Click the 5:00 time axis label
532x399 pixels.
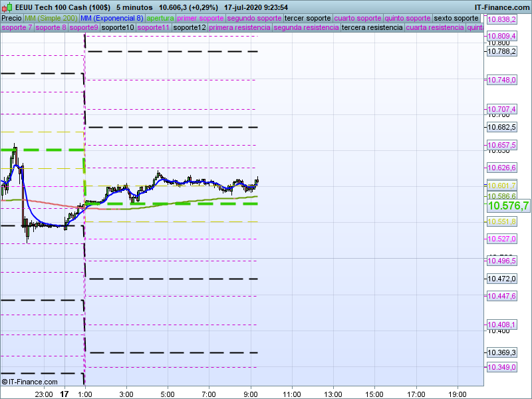coord(168,394)
